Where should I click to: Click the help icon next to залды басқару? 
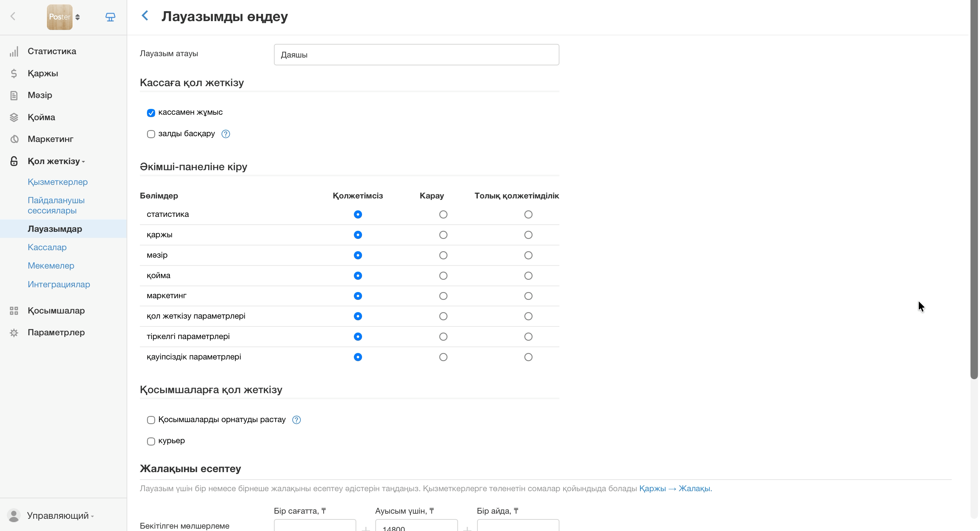pyautogui.click(x=226, y=134)
